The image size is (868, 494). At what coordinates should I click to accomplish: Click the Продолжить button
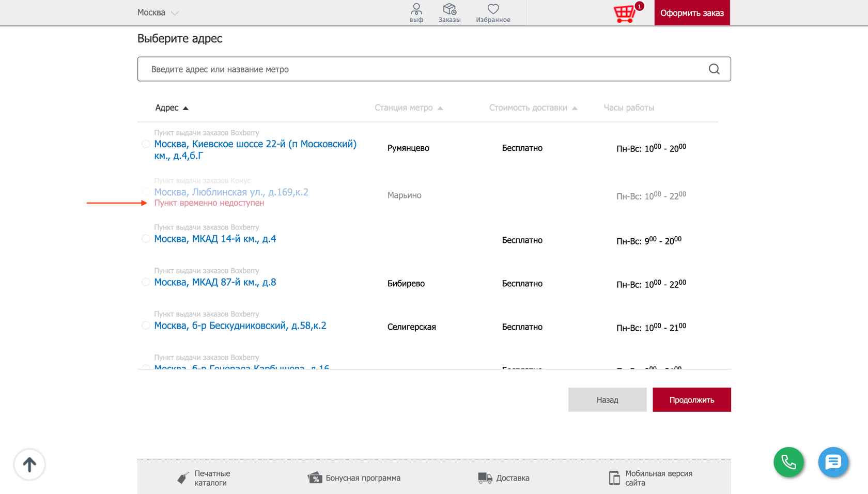pos(692,400)
